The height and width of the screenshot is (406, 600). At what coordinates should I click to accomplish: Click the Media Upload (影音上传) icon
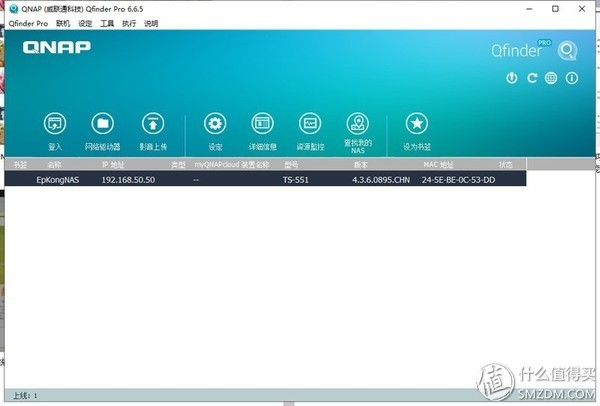click(x=153, y=124)
